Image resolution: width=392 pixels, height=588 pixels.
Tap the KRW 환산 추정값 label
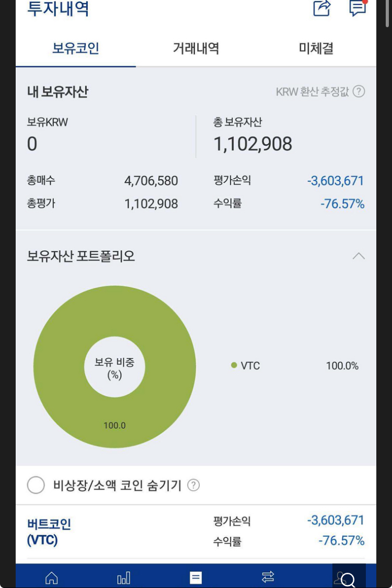[x=312, y=91]
